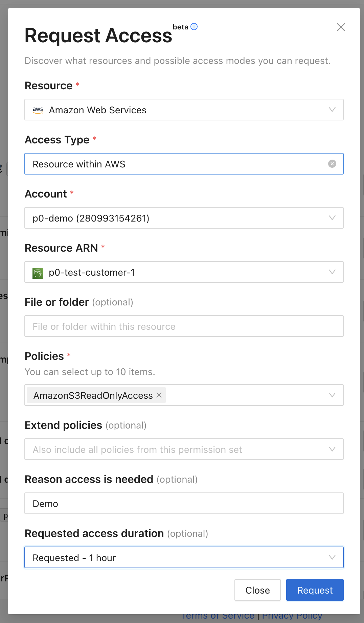Submit with the Request button
Viewport: 364px width, 623px height.
(315, 590)
